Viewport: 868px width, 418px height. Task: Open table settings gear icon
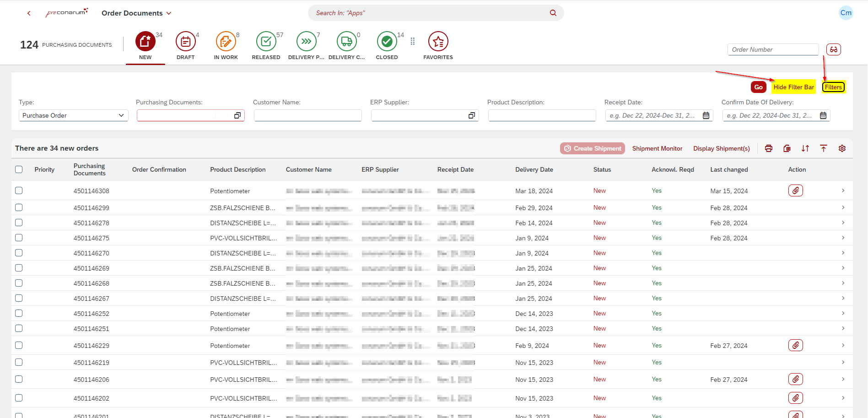842,148
